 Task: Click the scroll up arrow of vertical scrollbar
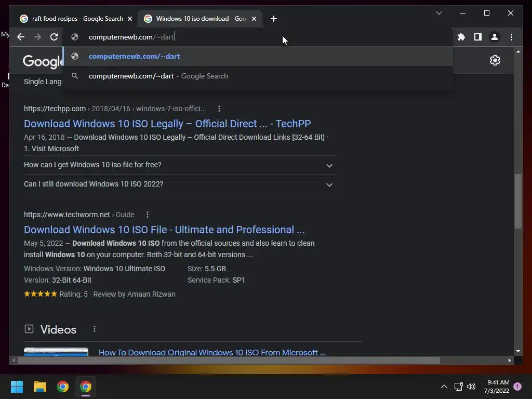[518, 51]
